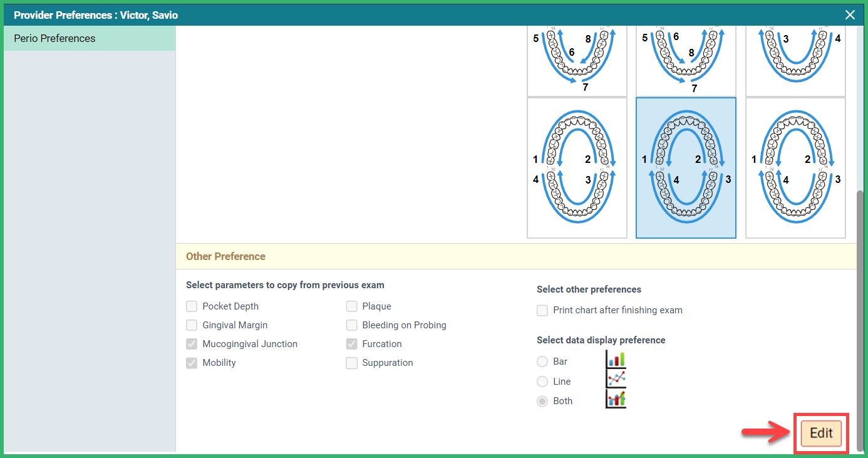Image resolution: width=868 pixels, height=458 pixels.
Task: Click 'Select other preferences' label
Action: (x=589, y=289)
